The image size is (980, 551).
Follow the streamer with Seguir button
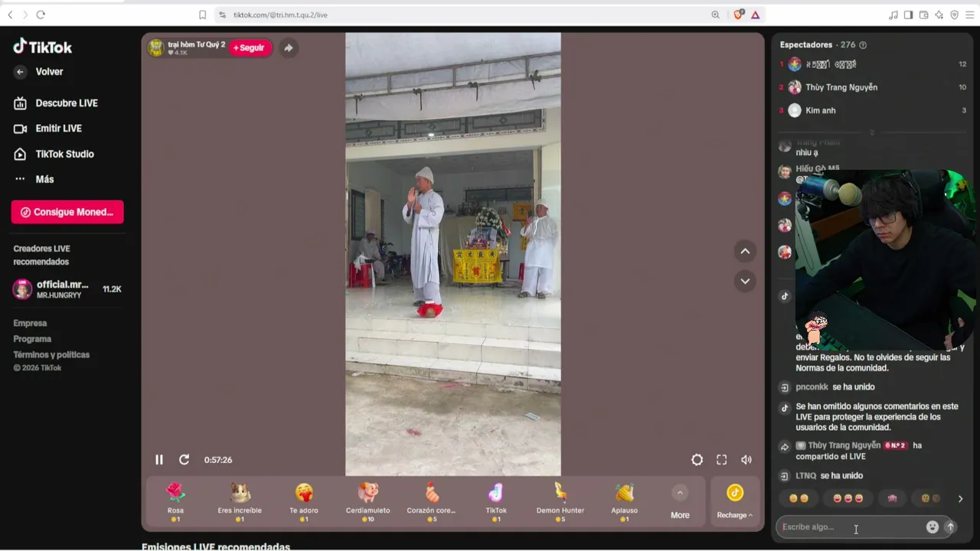click(250, 47)
